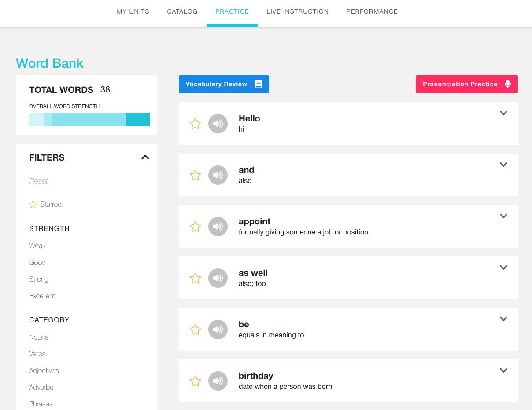Viewport: 532px width, 410px height.
Task: Open the Performance tab
Action: 372,11
